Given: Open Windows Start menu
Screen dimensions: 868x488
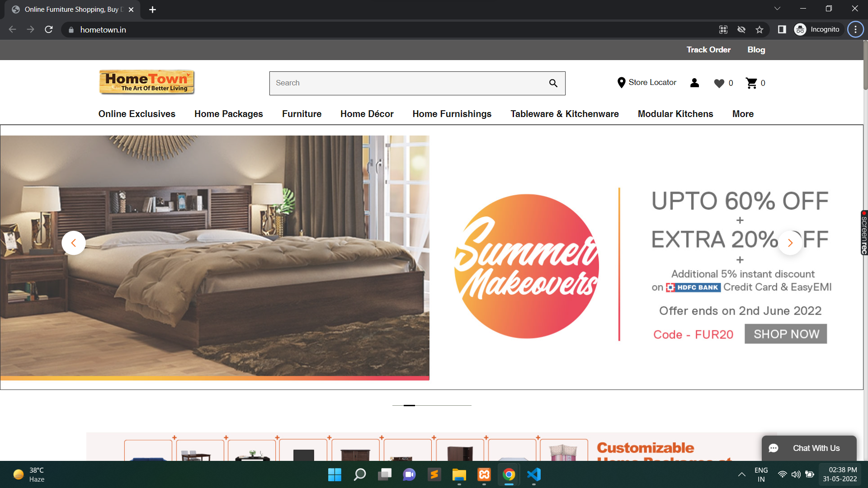Looking at the screenshot, I should pyautogui.click(x=335, y=474).
